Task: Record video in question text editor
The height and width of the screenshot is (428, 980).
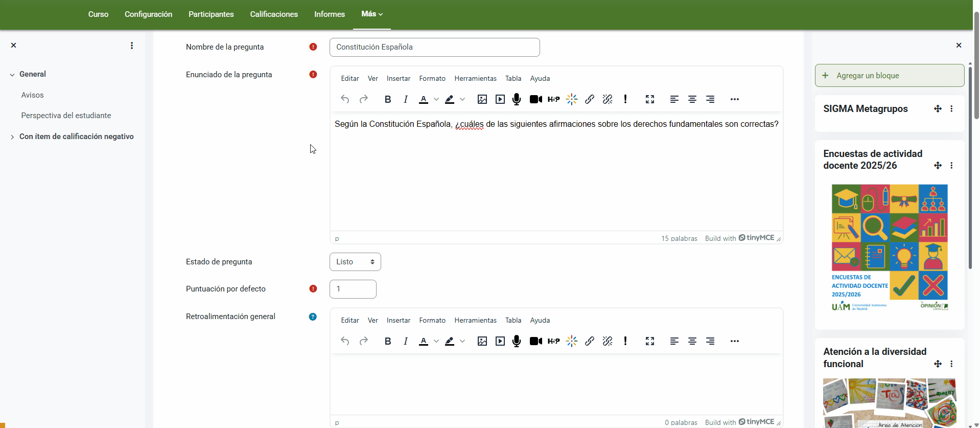Action: 535,99
